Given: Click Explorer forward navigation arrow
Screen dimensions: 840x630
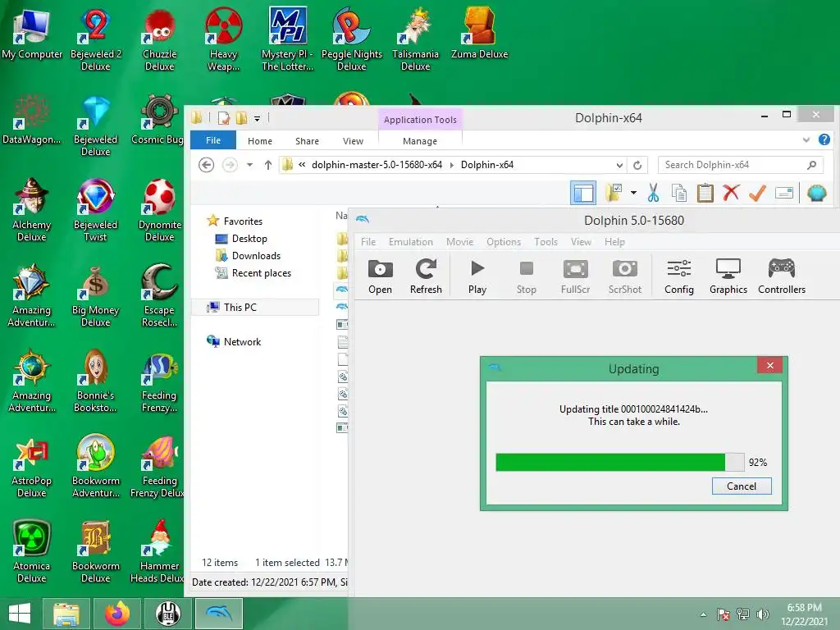Looking at the screenshot, I should coord(230,164).
